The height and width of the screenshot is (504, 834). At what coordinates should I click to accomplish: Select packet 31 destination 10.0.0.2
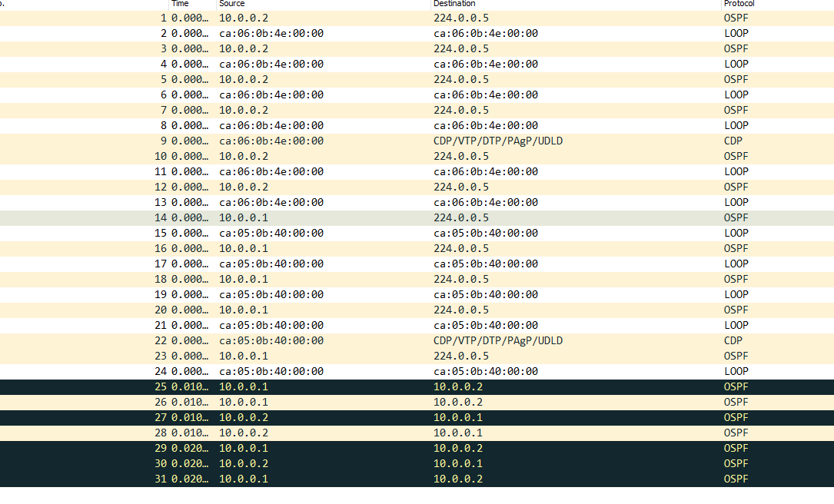(x=458, y=480)
